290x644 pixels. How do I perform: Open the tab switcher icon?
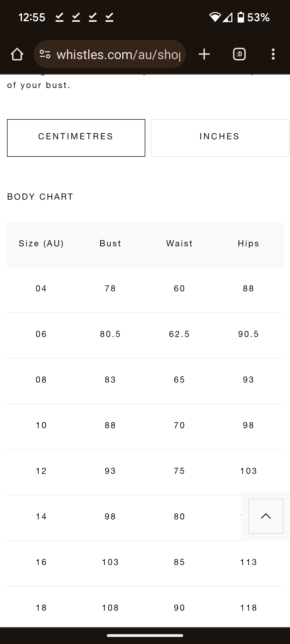[239, 54]
